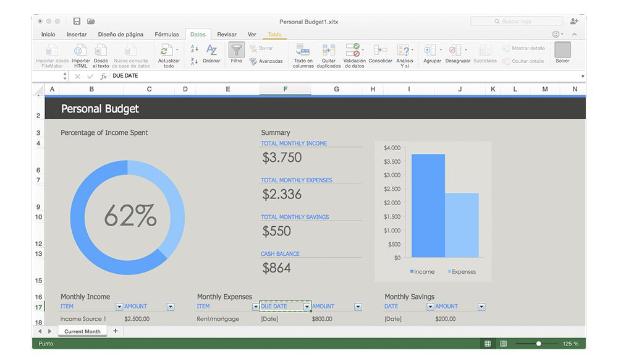
Task: Click previous sheet navigation arrow
Action: click(x=40, y=331)
